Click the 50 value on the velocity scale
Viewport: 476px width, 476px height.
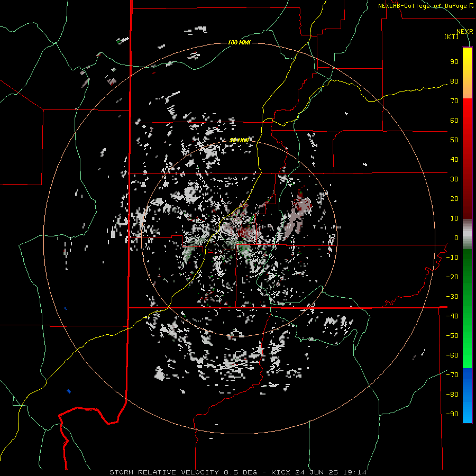point(454,140)
